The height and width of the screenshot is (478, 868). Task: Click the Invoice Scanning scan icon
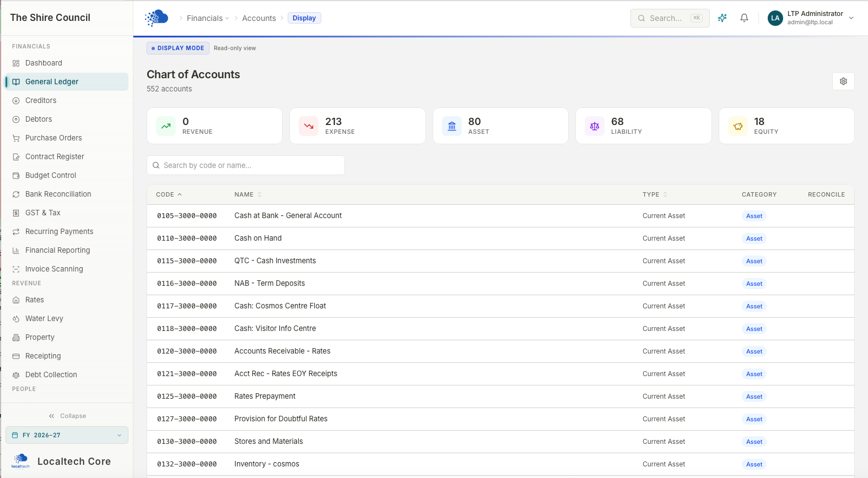point(16,269)
